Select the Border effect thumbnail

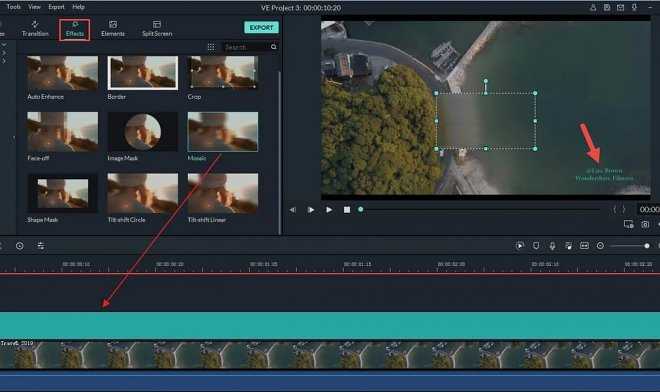[143, 73]
